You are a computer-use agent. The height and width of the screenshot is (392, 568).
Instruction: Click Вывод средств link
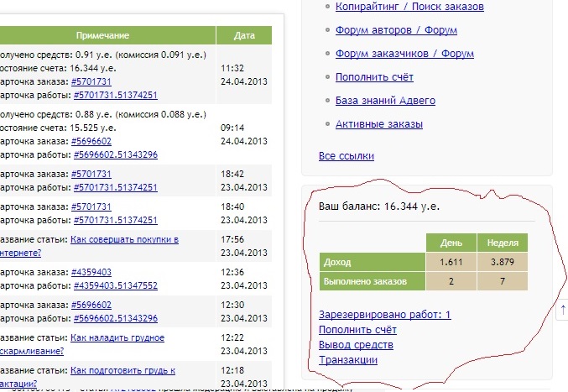pyautogui.click(x=356, y=345)
